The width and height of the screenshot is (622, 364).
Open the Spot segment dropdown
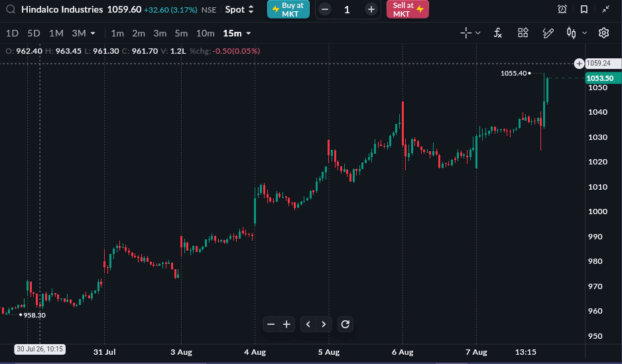(x=239, y=9)
